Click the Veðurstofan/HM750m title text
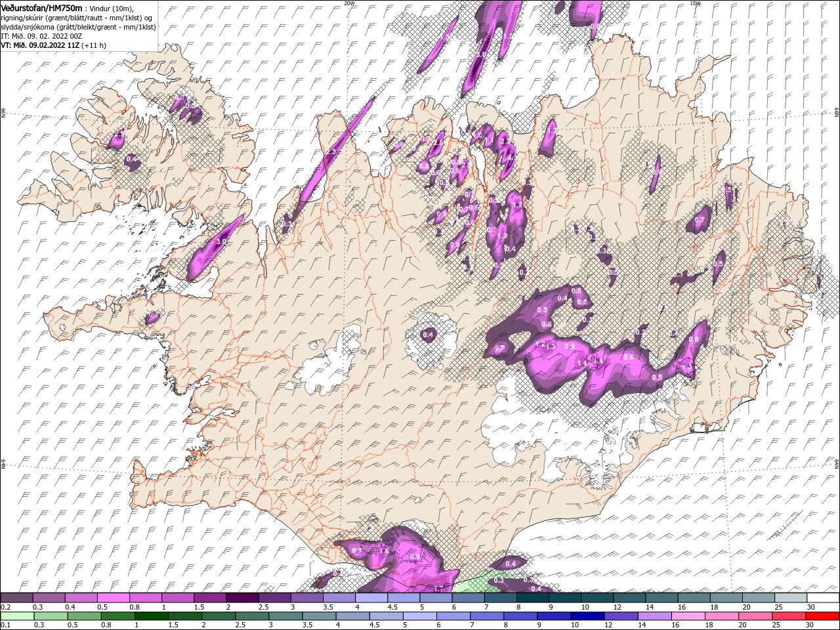This screenshot has width=840, height=630. pyautogui.click(x=41, y=7)
